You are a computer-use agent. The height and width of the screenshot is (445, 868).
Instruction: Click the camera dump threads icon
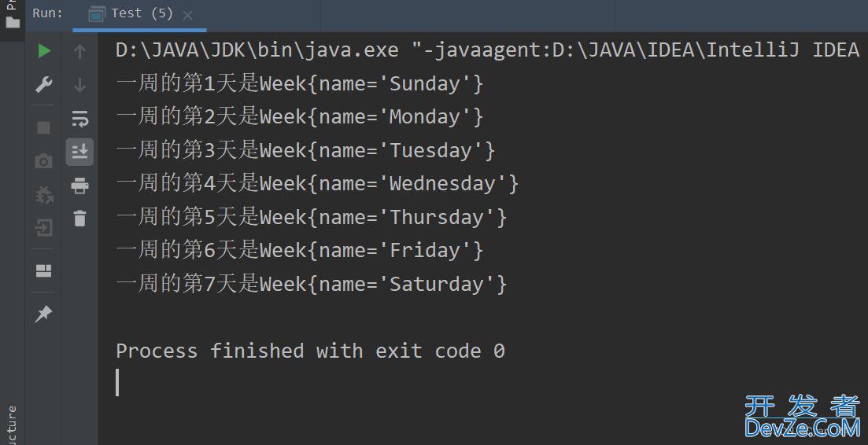coord(44,161)
